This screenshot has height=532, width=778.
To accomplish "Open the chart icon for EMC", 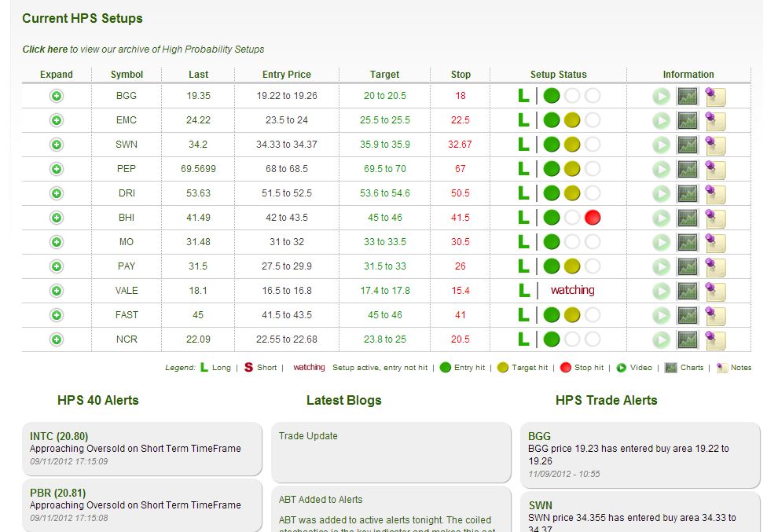I will tap(688, 121).
